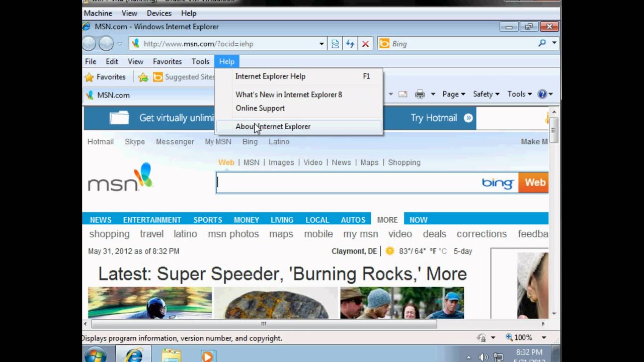Screen dimensions: 644x362
Task: Open the View menu in Internet Explorer
Action: coord(135,61)
